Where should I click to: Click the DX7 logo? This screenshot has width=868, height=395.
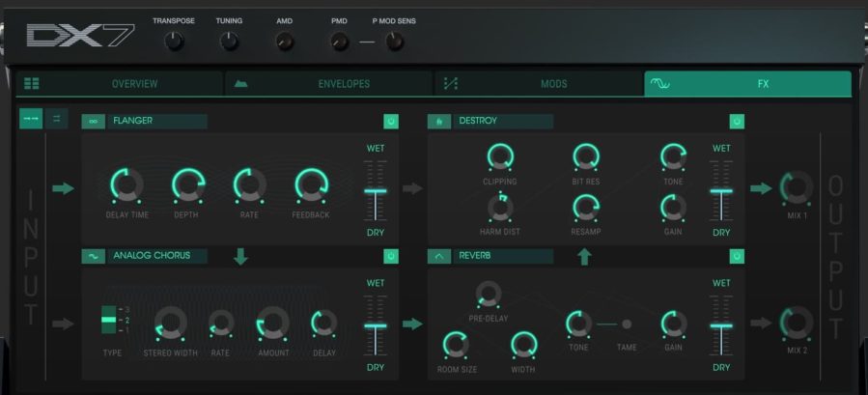tap(81, 36)
